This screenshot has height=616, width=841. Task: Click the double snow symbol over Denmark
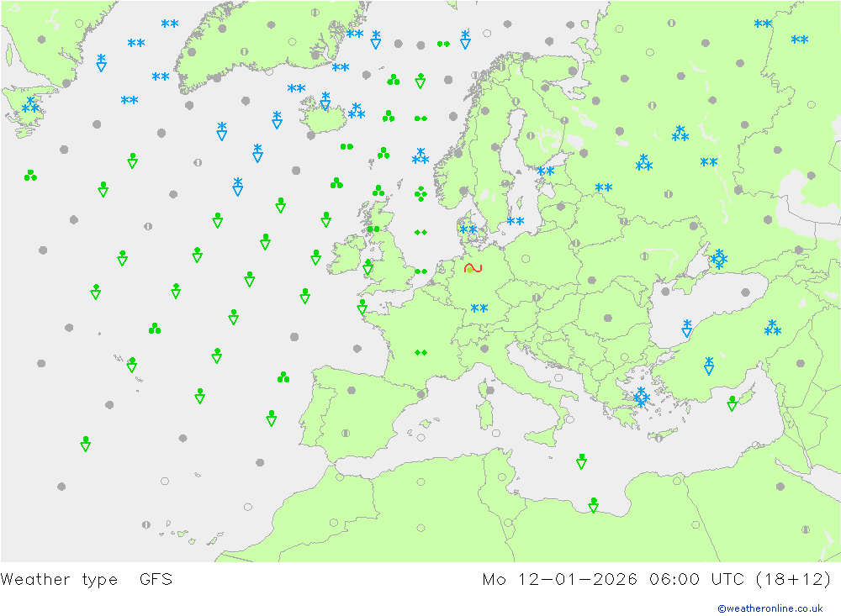point(468,229)
